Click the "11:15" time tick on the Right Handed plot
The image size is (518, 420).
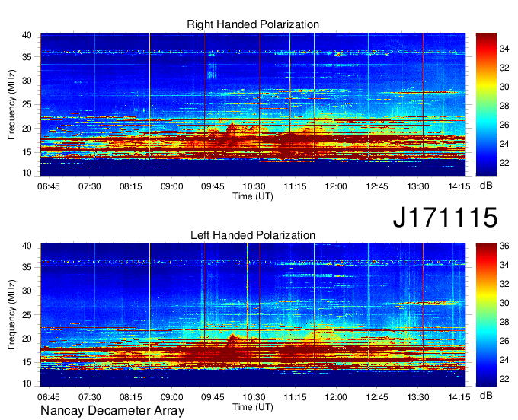click(x=295, y=186)
